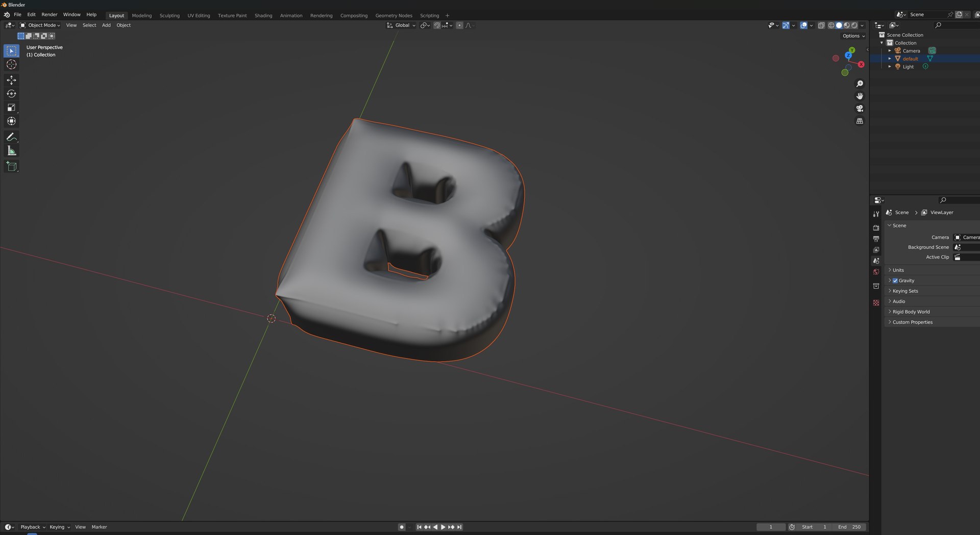
Task: Activate the Move tool
Action: point(11,80)
